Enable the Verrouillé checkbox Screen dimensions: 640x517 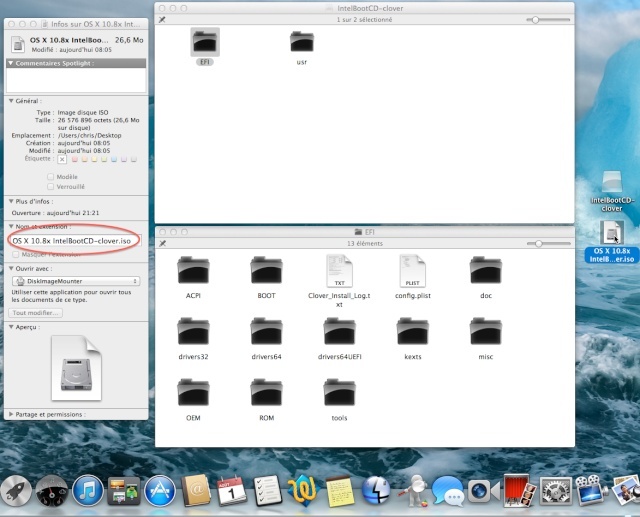(x=51, y=186)
